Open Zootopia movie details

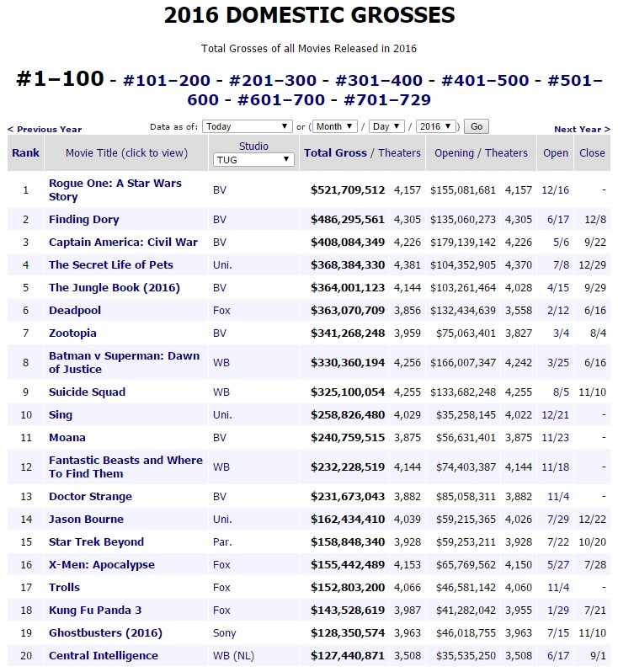point(74,333)
